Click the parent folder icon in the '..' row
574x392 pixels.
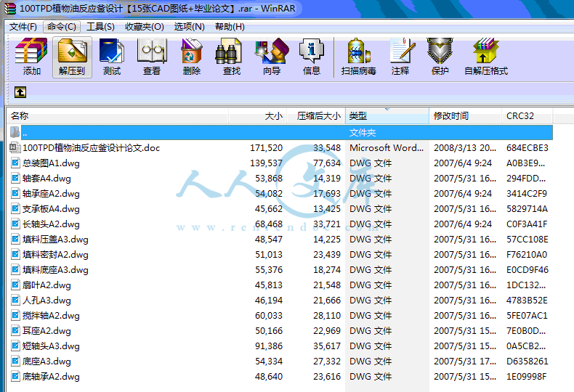[15, 132]
